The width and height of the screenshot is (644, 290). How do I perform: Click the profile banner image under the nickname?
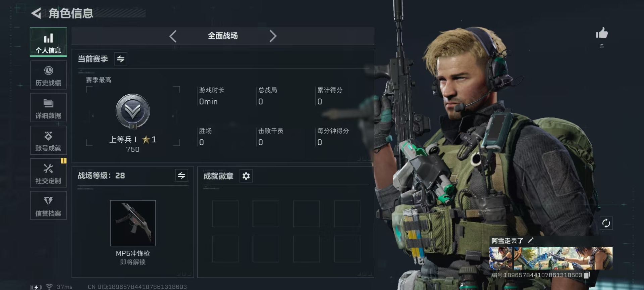point(551,258)
